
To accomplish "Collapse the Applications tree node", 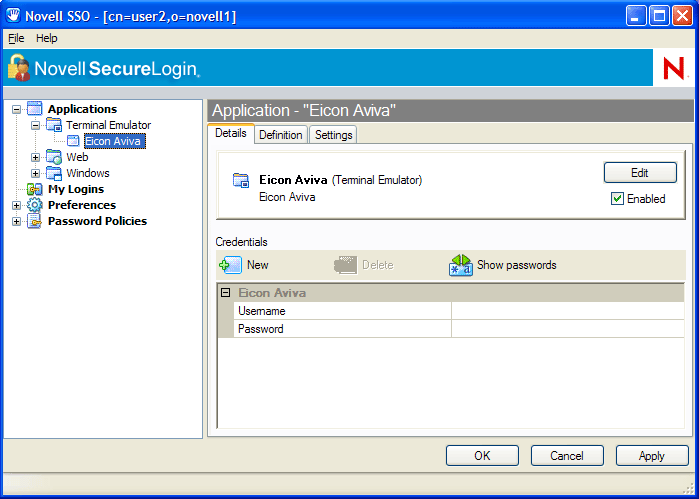I will pyautogui.click(x=16, y=109).
